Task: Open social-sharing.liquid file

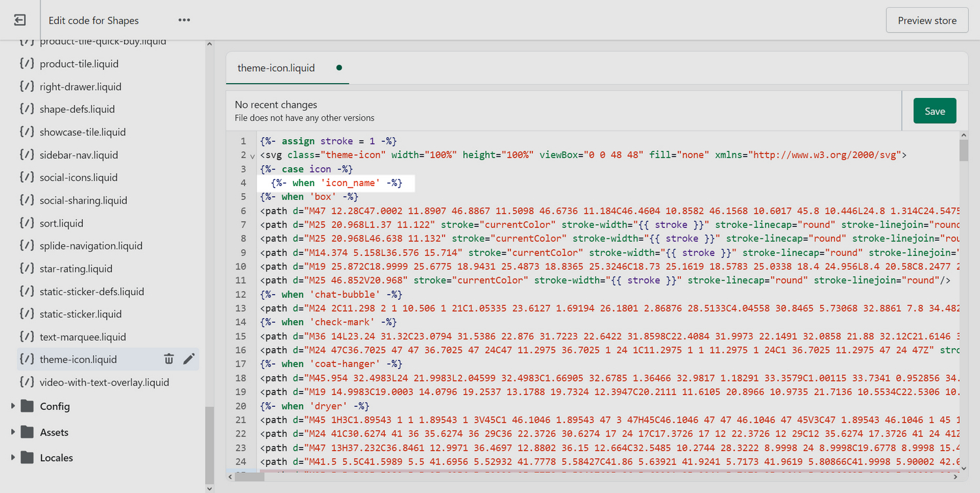Action: pos(83,200)
